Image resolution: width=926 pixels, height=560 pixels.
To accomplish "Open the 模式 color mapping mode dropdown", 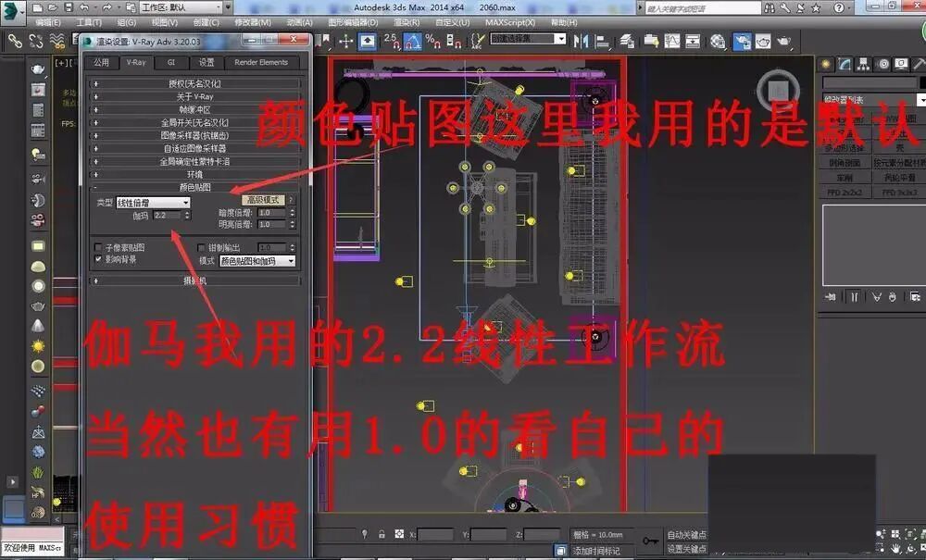I will click(257, 261).
